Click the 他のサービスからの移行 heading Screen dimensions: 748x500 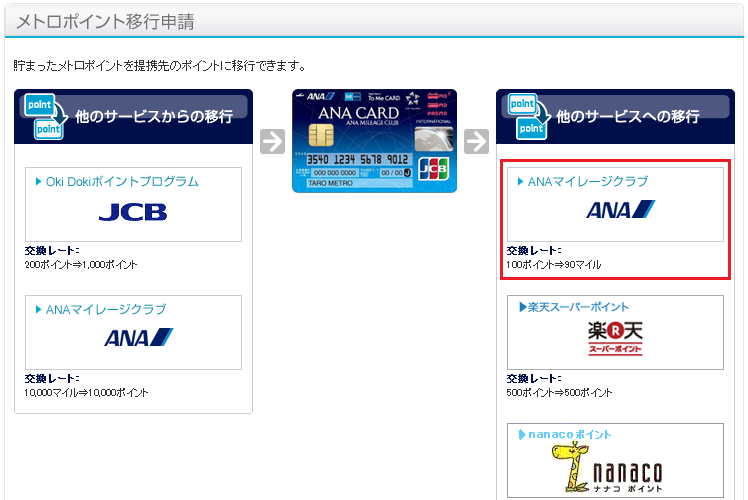pyautogui.click(x=154, y=116)
